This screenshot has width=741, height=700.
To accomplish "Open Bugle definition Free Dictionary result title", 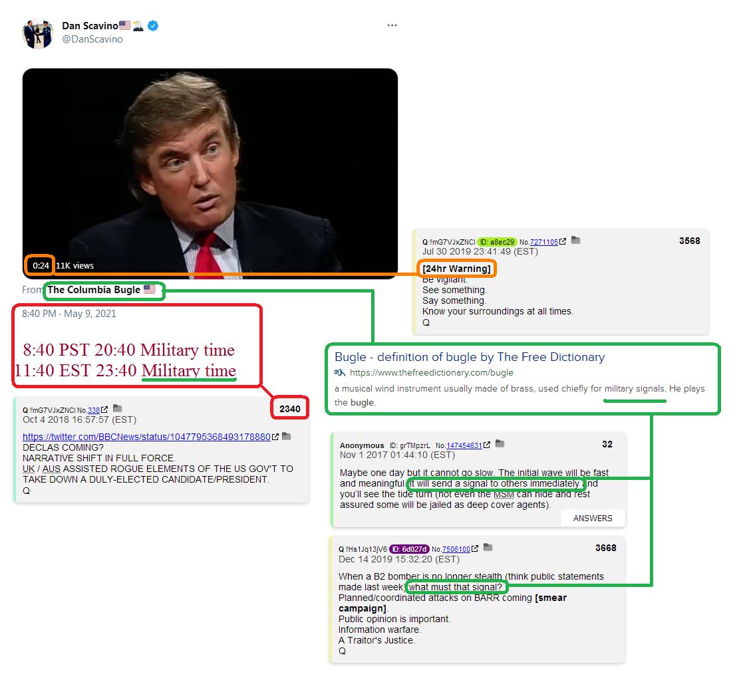I will (x=470, y=357).
